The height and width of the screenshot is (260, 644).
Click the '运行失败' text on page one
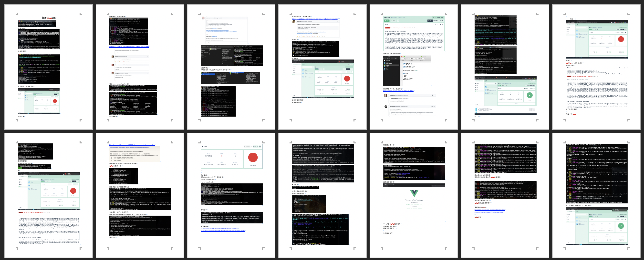click(x=21, y=117)
